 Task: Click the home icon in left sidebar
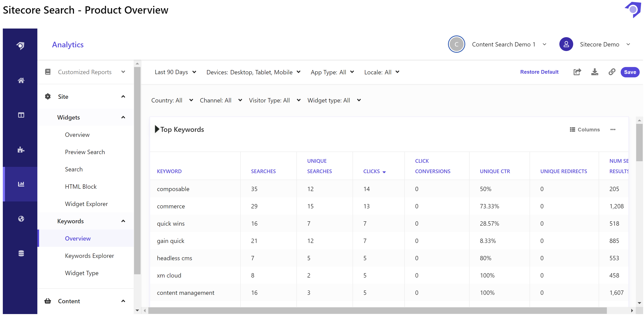21,80
